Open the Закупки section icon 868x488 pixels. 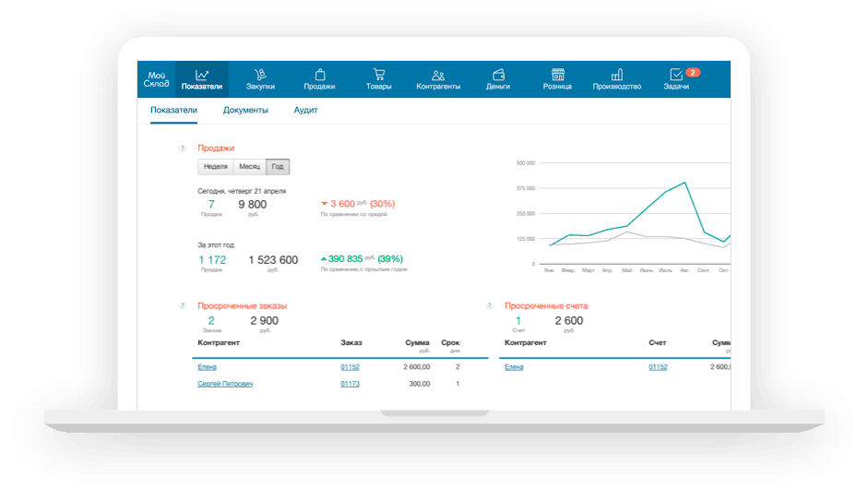tap(260, 74)
